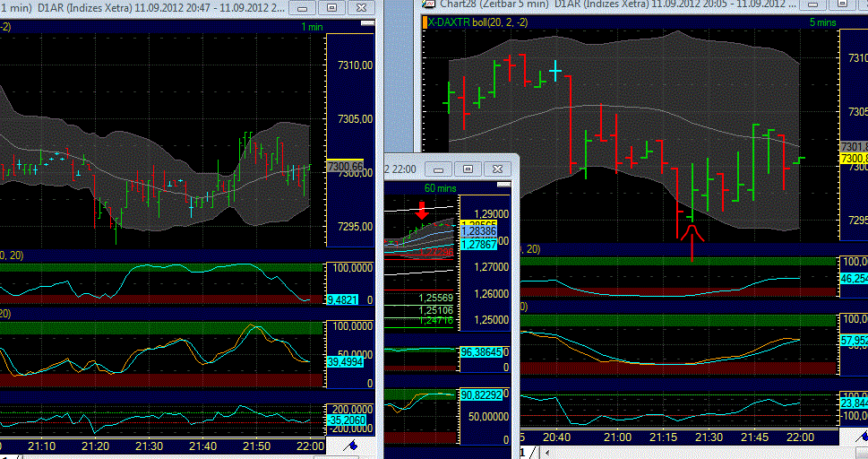Click level label 1,25106

pyautogui.click(x=435, y=310)
